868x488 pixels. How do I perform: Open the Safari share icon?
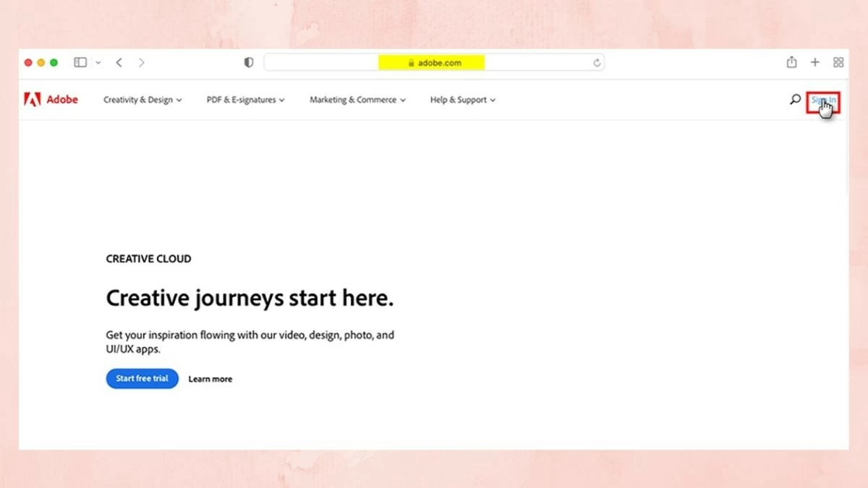point(791,63)
